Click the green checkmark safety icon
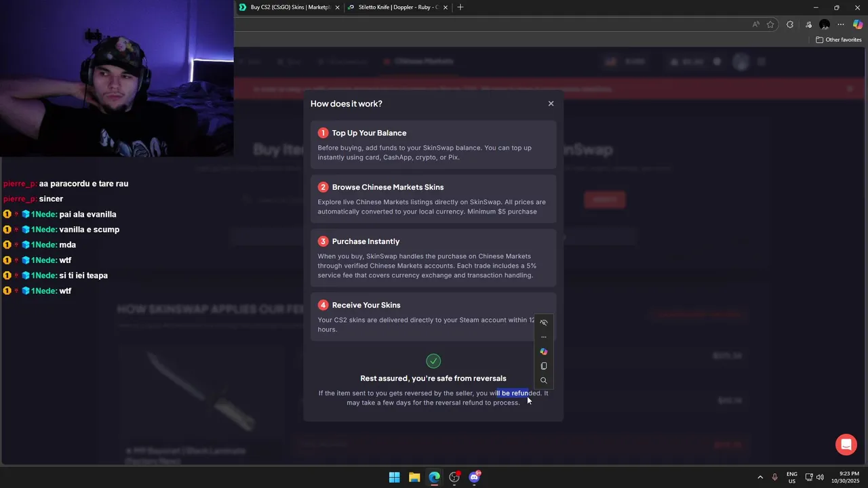The height and width of the screenshot is (488, 868). pos(433,361)
